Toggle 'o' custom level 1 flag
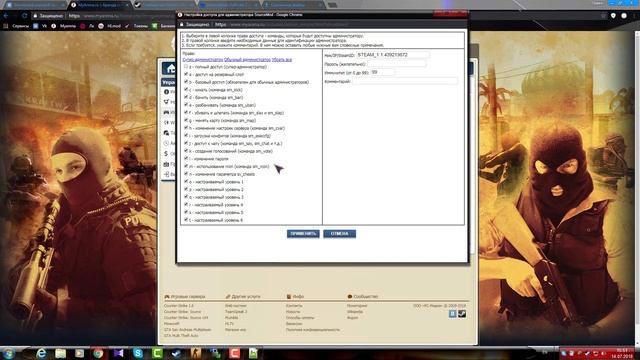640x360 pixels. [x=186, y=182]
